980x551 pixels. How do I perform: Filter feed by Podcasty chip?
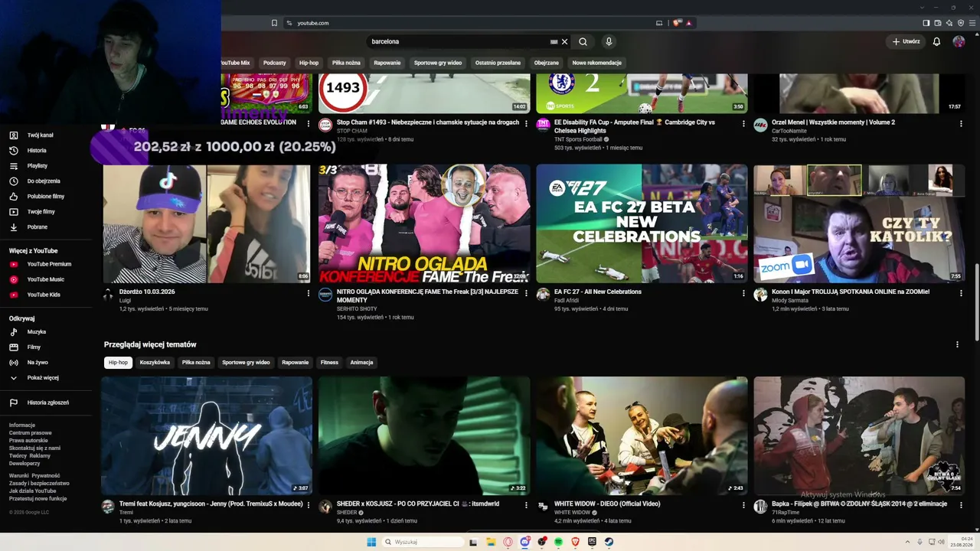[274, 63]
